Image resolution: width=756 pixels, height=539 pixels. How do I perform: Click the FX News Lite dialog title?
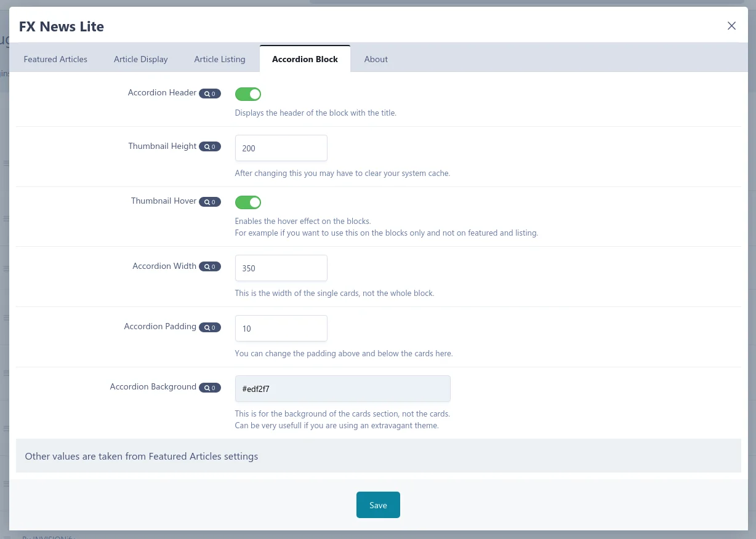pyautogui.click(x=62, y=26)
